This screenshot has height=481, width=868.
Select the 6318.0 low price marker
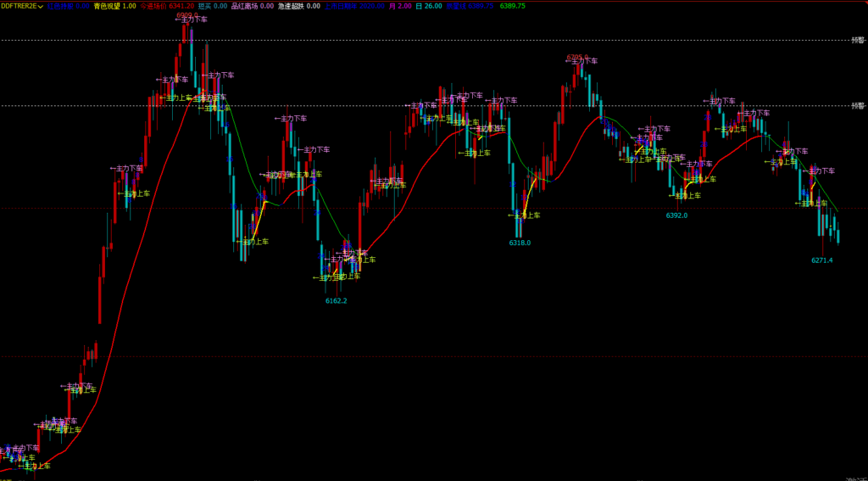[x=520, y=243]
